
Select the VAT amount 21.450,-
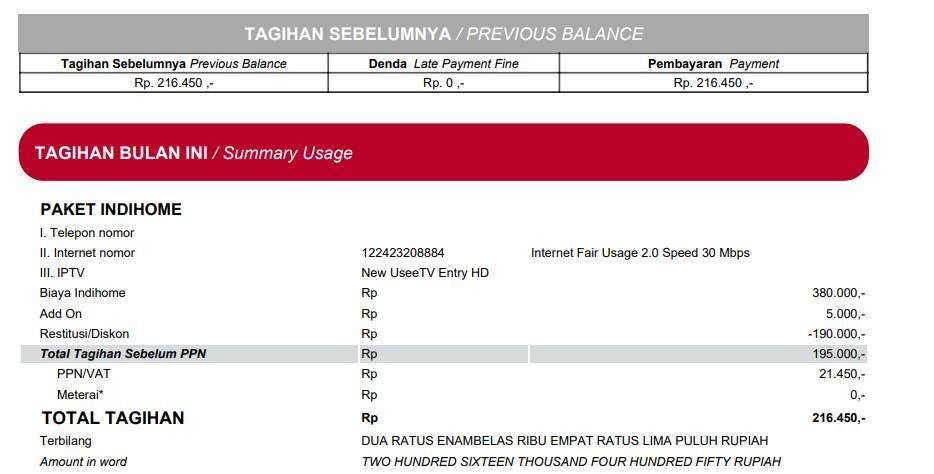pyautogui.click(x=842, y=374)
